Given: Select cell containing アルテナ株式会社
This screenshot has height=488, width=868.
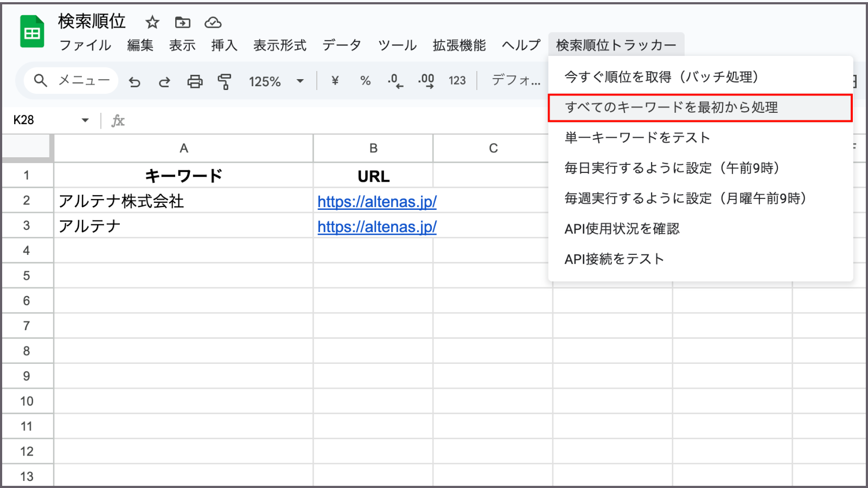Looking at the screenshot, I should pos(183,201).
